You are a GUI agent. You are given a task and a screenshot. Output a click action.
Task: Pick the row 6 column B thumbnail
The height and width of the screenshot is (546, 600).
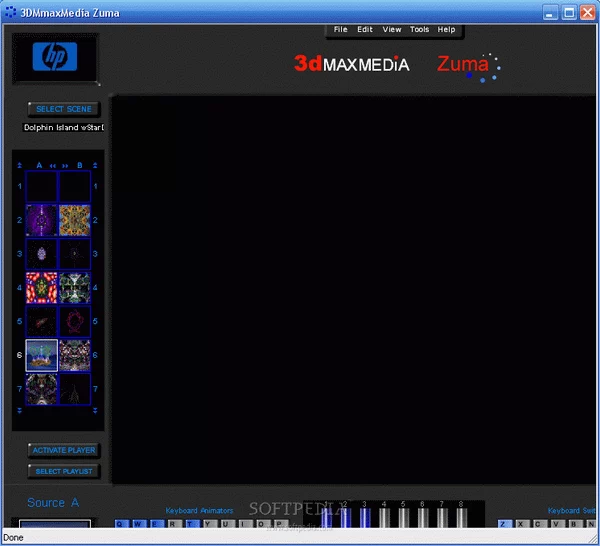[x=74, y=355]
